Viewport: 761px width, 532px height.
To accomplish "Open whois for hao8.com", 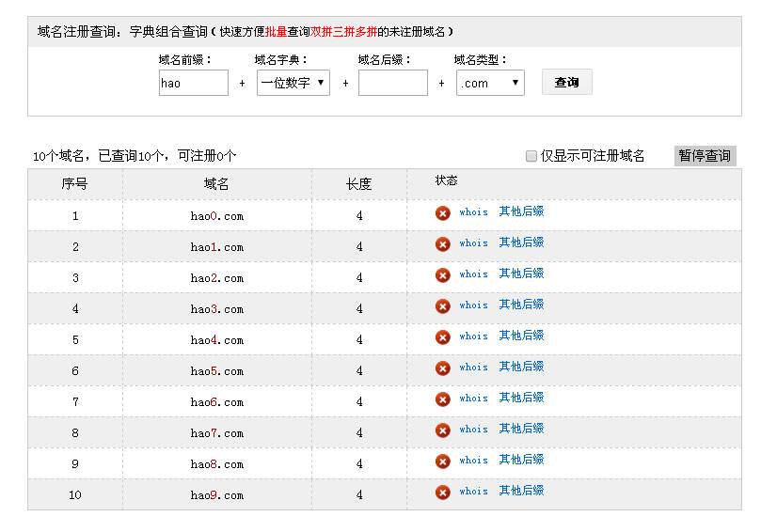I will point(474,461).
